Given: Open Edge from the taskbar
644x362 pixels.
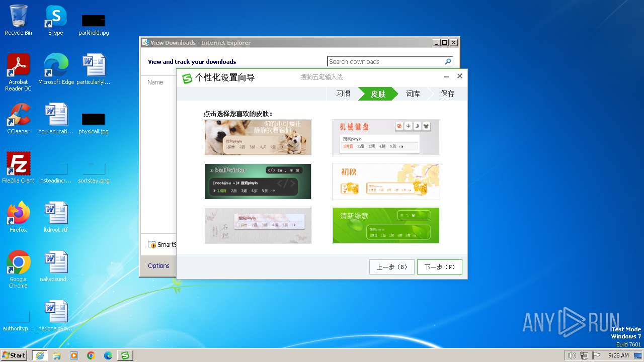Looking at the screenshot, I should click(x=108, y=355).
